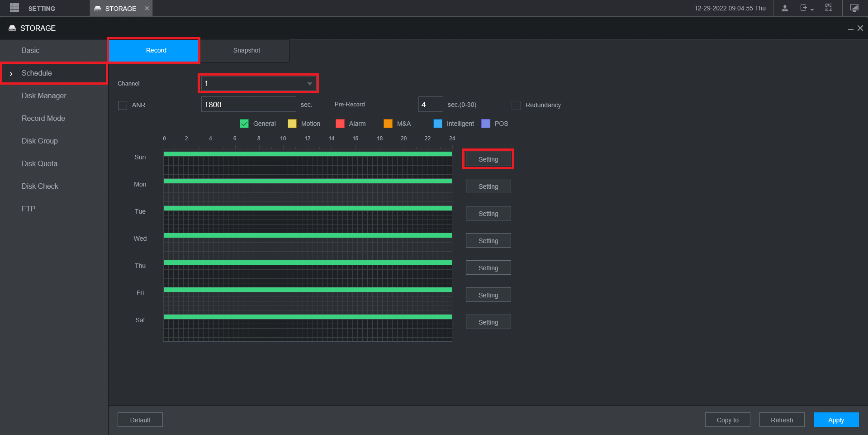Click the QR code icon
Screen dimensions: 868x435
point(829,8)
